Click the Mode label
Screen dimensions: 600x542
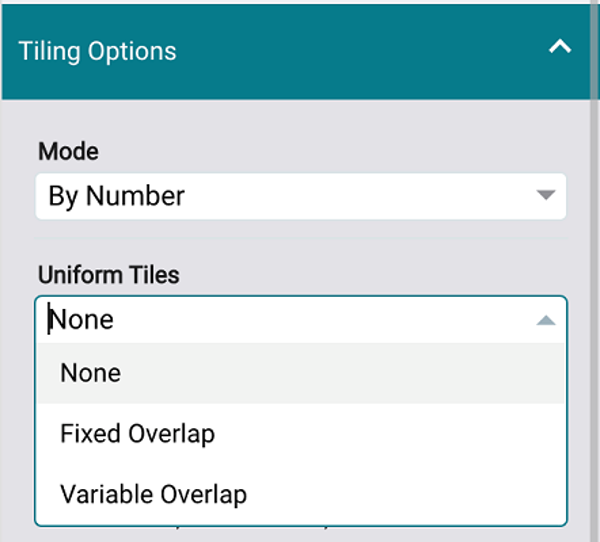pos(68,152)
